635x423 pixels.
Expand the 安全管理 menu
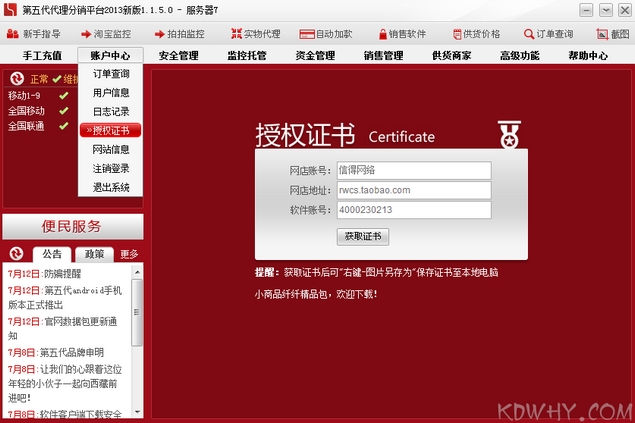click(178, 55)
